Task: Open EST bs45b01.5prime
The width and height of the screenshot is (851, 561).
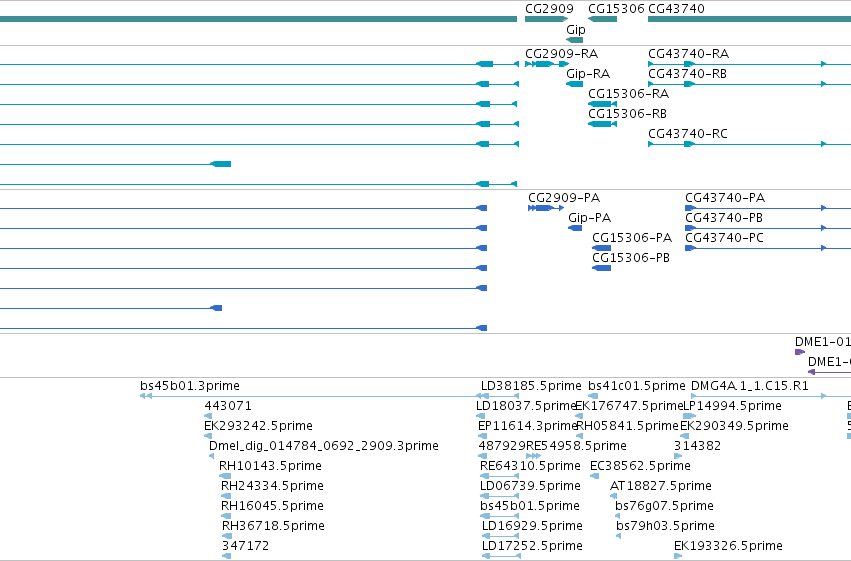Action: point(530,506)
